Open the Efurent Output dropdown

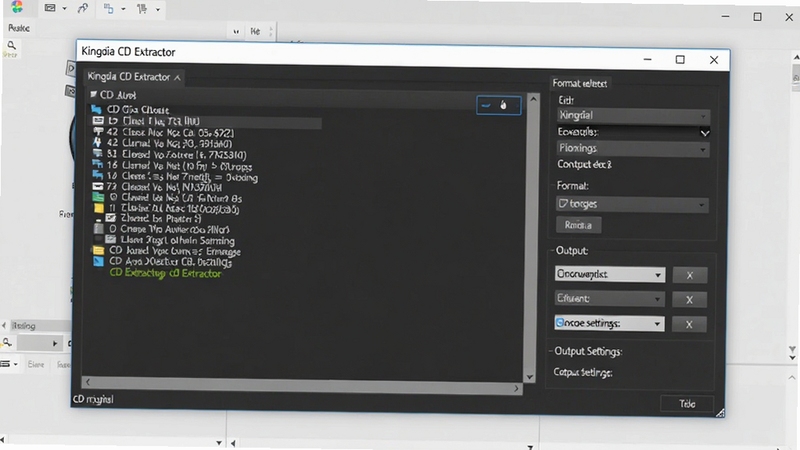pos(610,299)
